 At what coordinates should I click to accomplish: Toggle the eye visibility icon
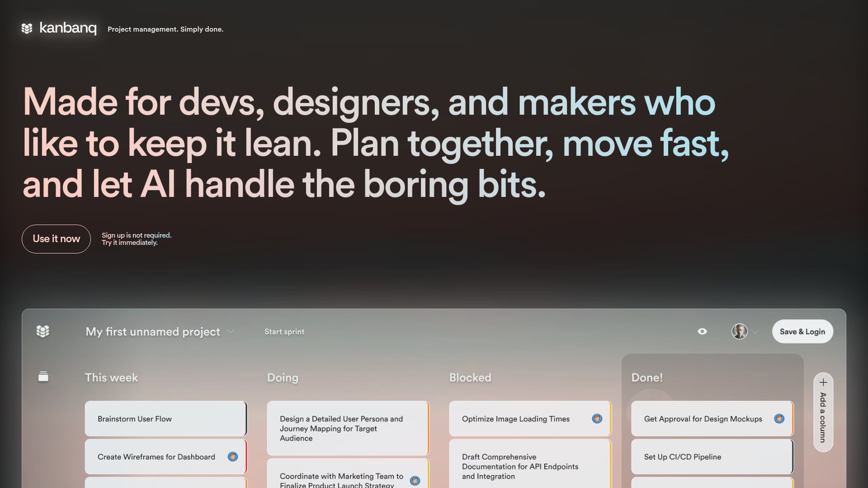(702, 331)
